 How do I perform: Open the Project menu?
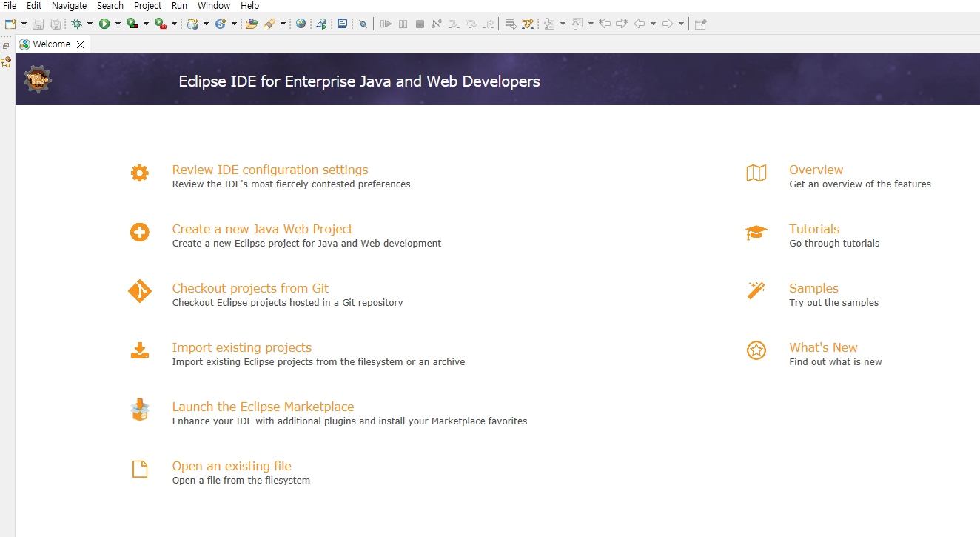pyautogui.click(x=147, y=5)
